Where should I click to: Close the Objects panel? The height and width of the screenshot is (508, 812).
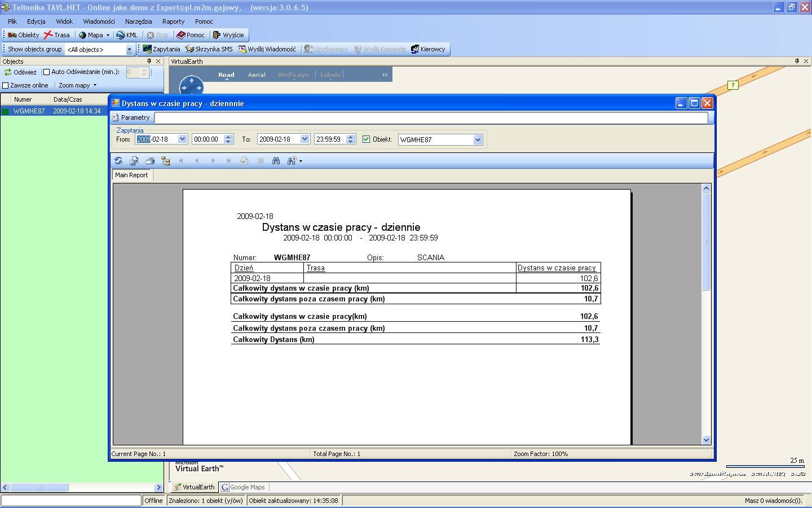pos(158,61)
